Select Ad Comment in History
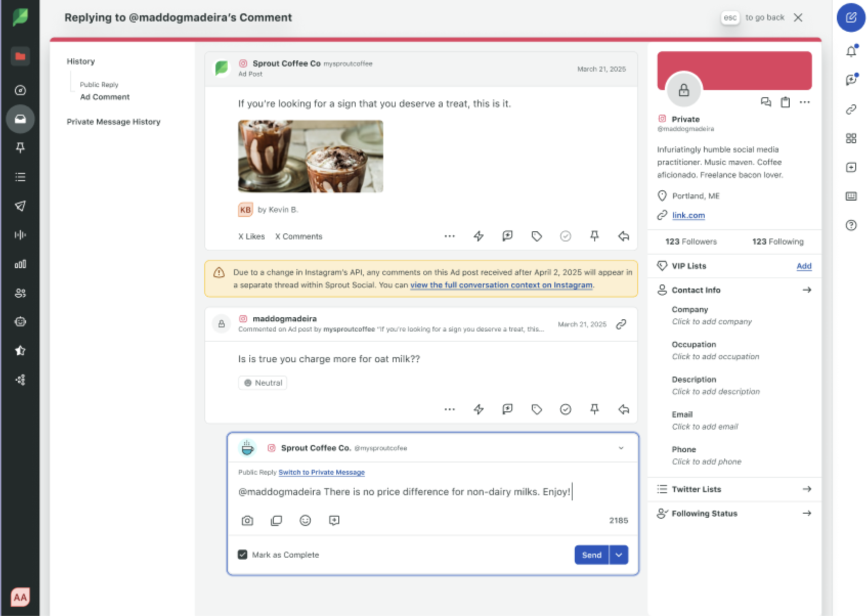 (105, 97)
